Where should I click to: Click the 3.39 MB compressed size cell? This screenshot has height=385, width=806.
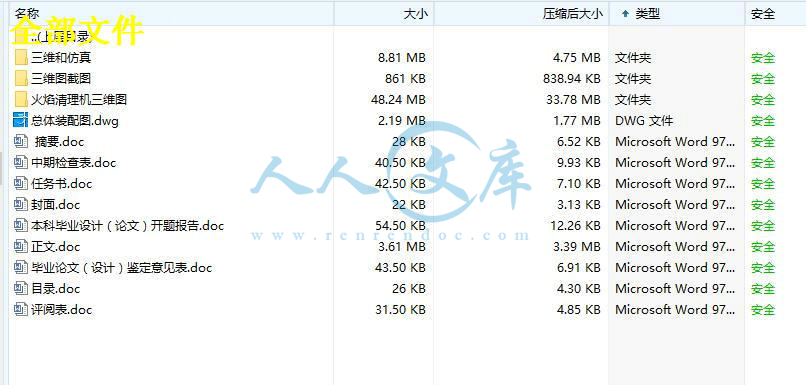[x=577, y=247]
